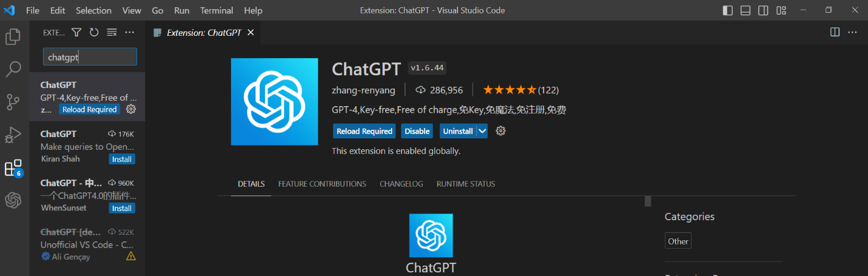Click the details pane scrollbar thumb
This screenshot has width=868, height=276.
coord(647,201)
